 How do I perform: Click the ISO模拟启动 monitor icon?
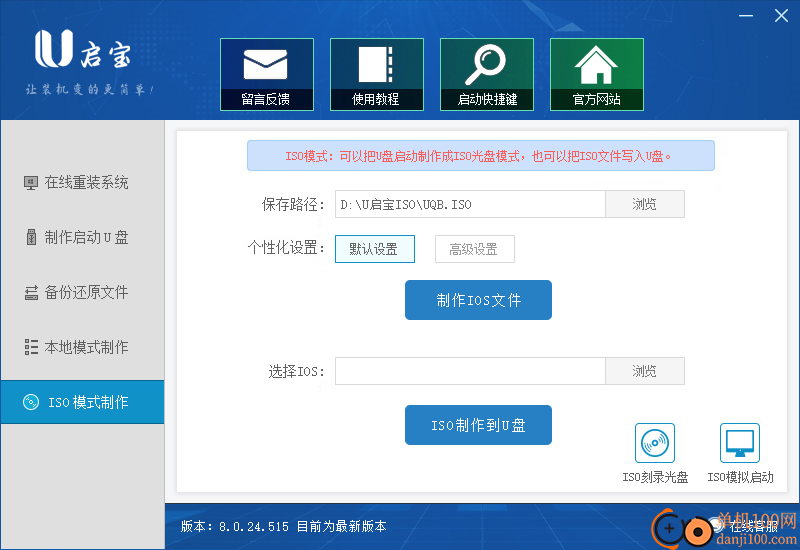click(740, 443)
